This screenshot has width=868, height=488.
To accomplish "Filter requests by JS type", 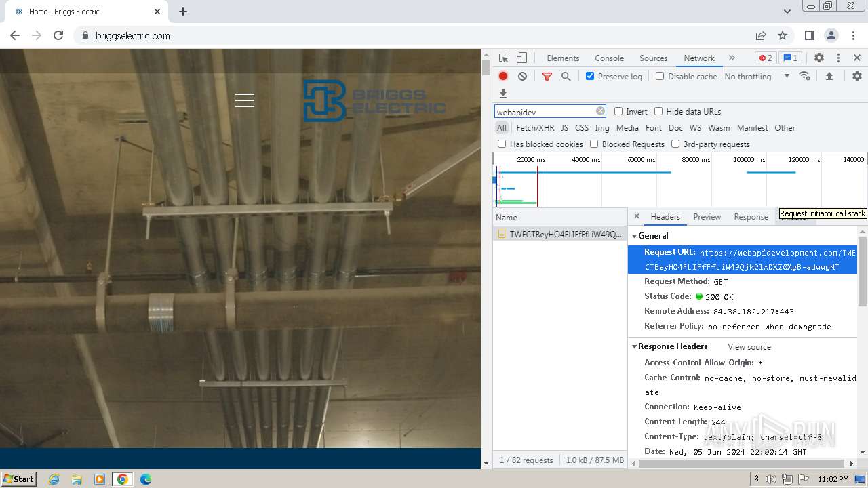I will [x=565, y=128].
